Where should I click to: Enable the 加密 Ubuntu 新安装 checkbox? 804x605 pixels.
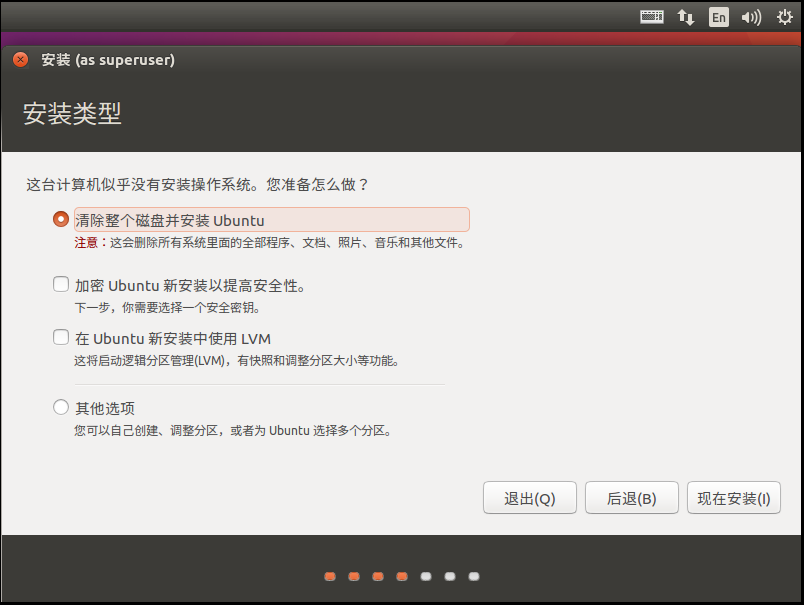(60, 284)
